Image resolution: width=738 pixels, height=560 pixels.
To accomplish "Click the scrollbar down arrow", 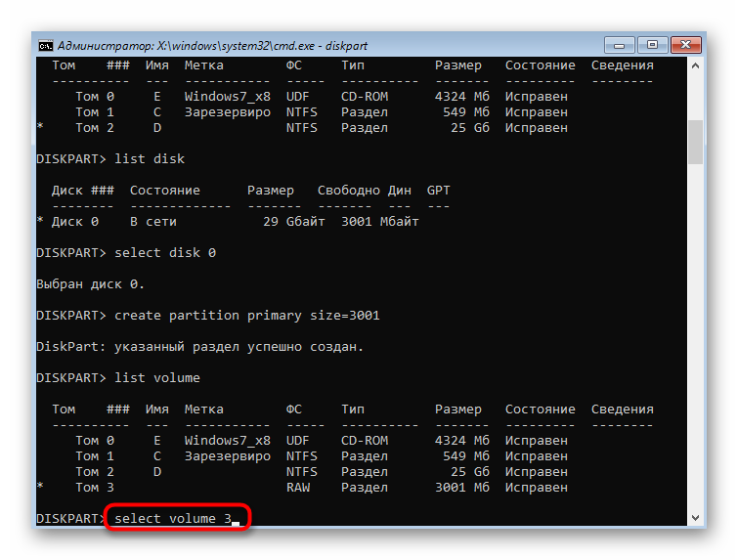I will click(695, 518).
